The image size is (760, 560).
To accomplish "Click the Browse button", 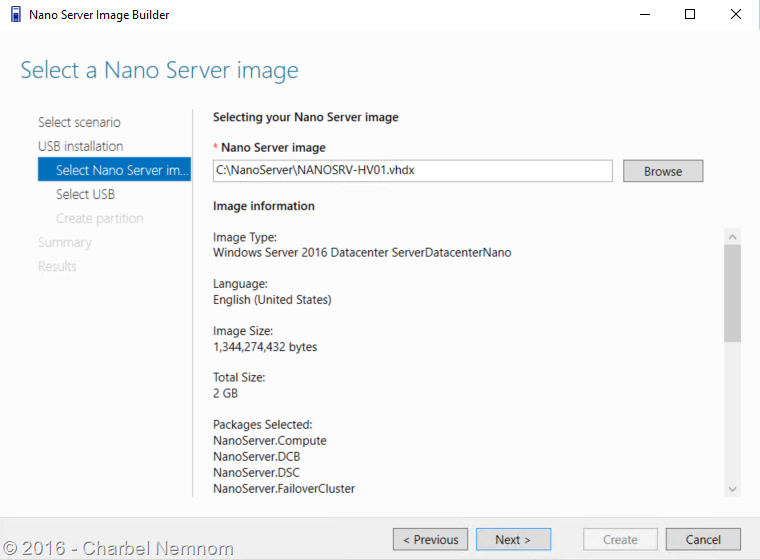I will coord(663,171).
